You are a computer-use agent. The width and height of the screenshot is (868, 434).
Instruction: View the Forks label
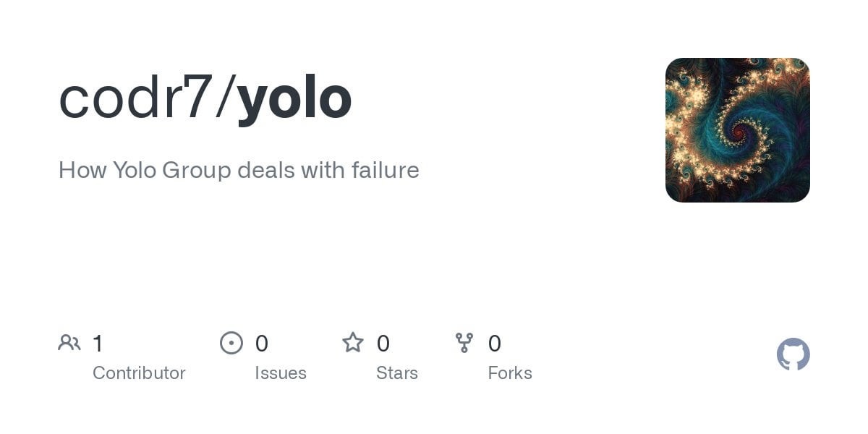click(510, 373)
